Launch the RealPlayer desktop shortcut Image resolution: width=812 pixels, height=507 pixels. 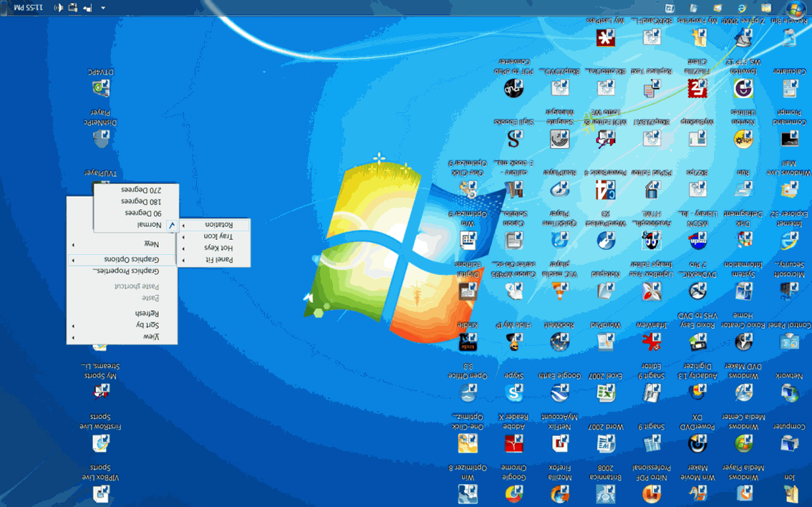click(x=559, y=190)
